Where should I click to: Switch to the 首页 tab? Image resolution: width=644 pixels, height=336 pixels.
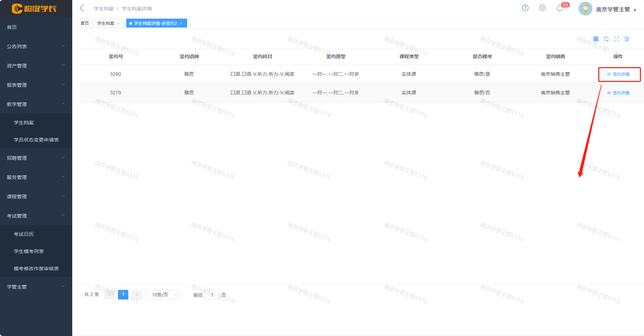pos(85,23)
